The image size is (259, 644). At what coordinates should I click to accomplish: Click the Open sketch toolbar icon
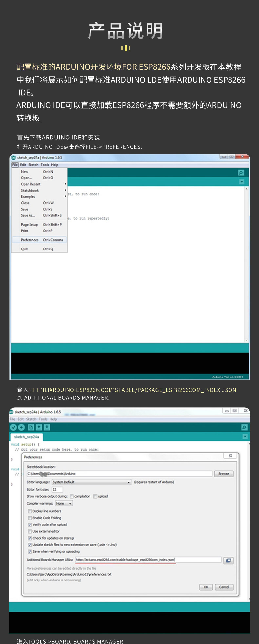click(39, 427)
